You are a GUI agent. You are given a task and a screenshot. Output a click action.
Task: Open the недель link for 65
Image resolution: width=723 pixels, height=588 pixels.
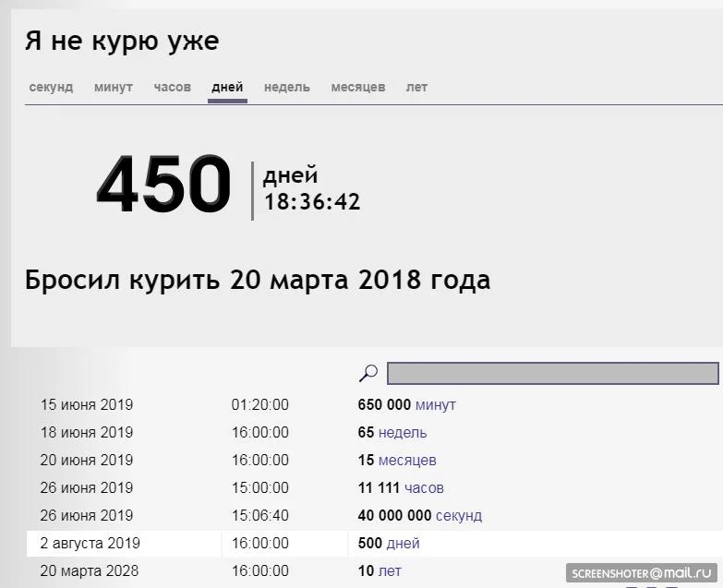[x=403, y=432]
